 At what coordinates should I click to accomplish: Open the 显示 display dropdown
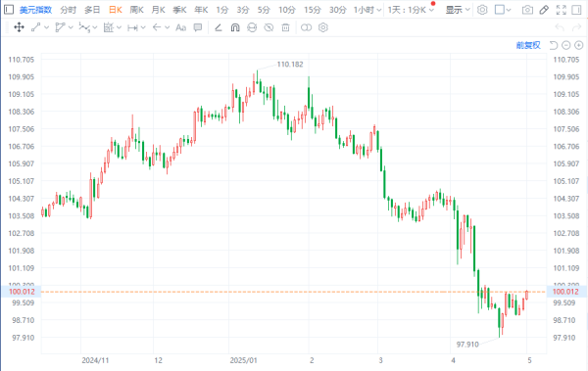pyautogui.click(x=458, y=10)
